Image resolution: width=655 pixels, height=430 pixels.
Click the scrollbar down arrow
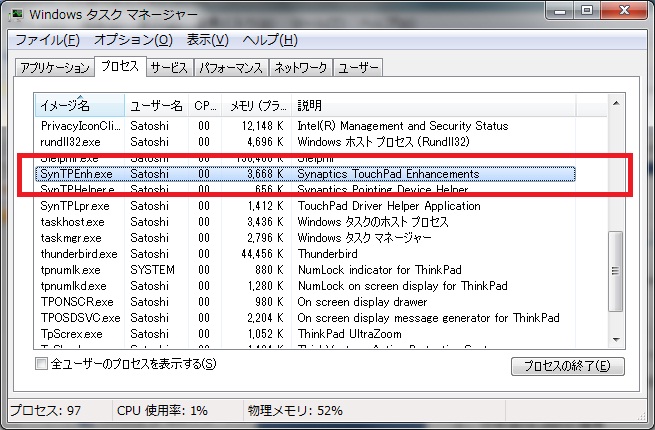(x=616, y=339)
